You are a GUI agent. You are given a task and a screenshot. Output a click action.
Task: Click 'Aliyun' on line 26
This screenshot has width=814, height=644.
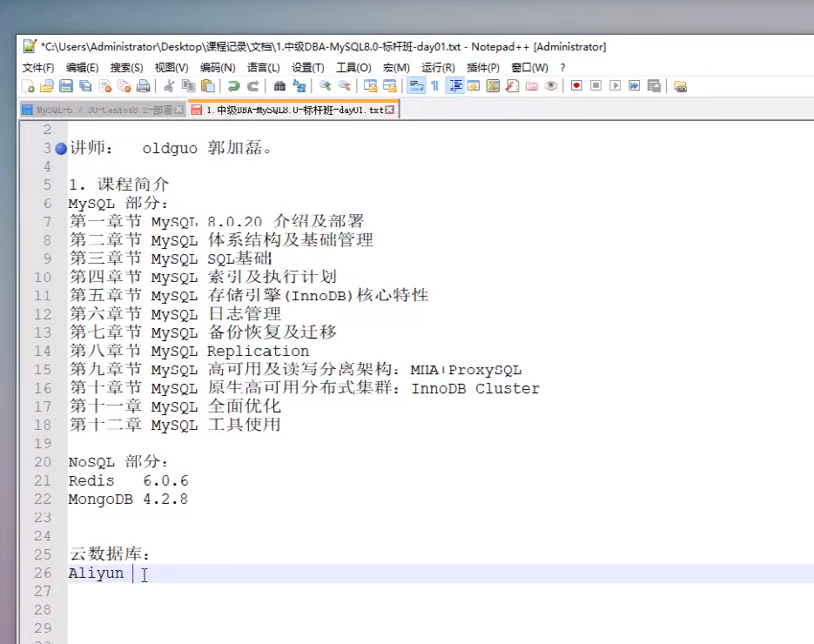pos(97,574)
